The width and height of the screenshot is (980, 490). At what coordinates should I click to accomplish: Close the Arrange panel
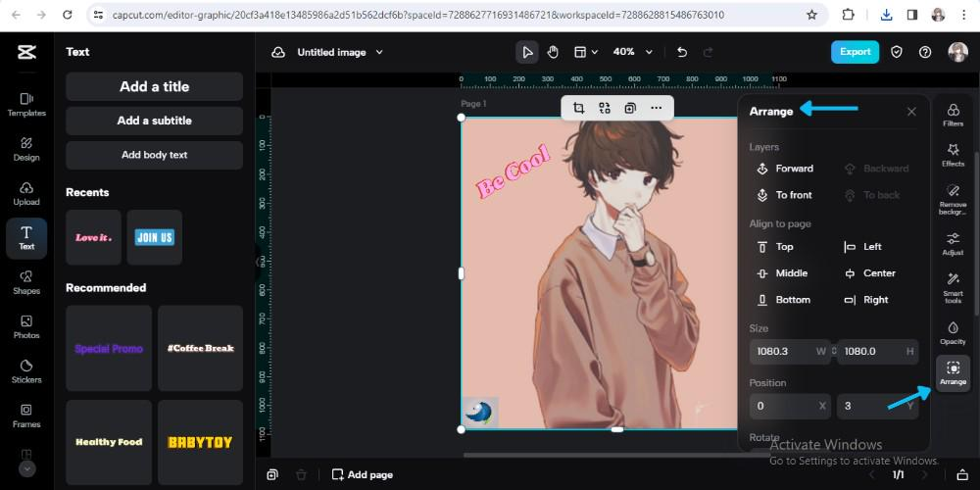click(911, 112)
